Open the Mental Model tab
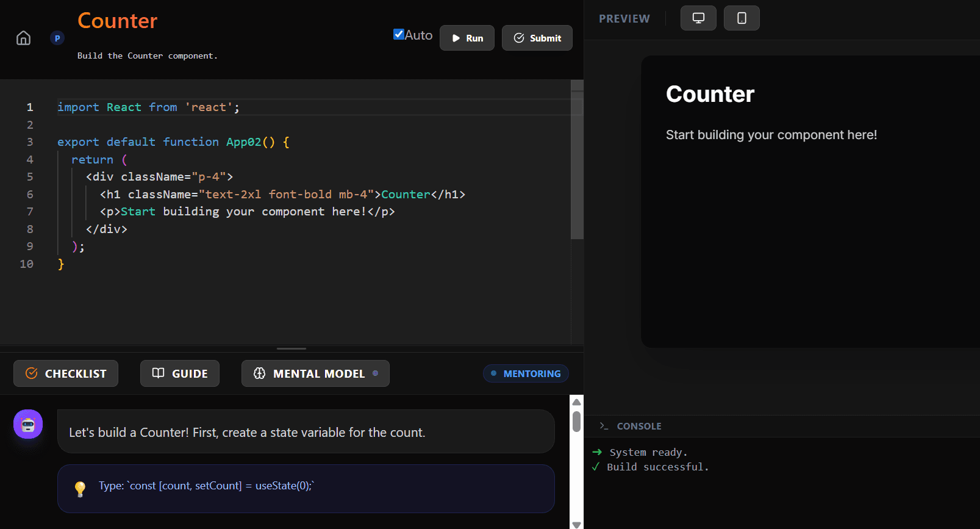The width and height of the screenshot is (980, 529). pos(315,373)
